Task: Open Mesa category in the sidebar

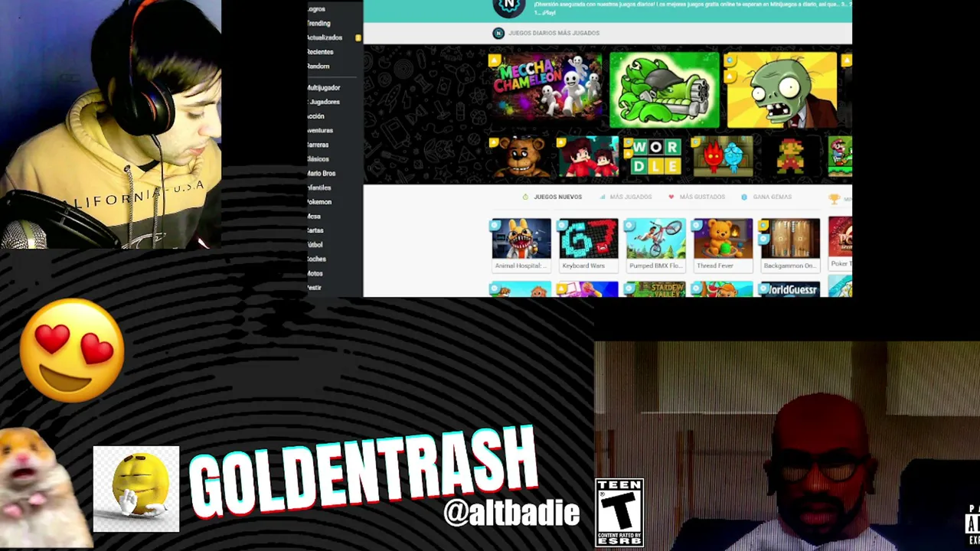Action: pos(314,217)
